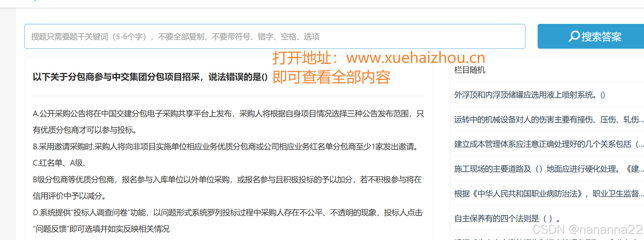Click the 栏目随机 section heading

tap(470, 70)
